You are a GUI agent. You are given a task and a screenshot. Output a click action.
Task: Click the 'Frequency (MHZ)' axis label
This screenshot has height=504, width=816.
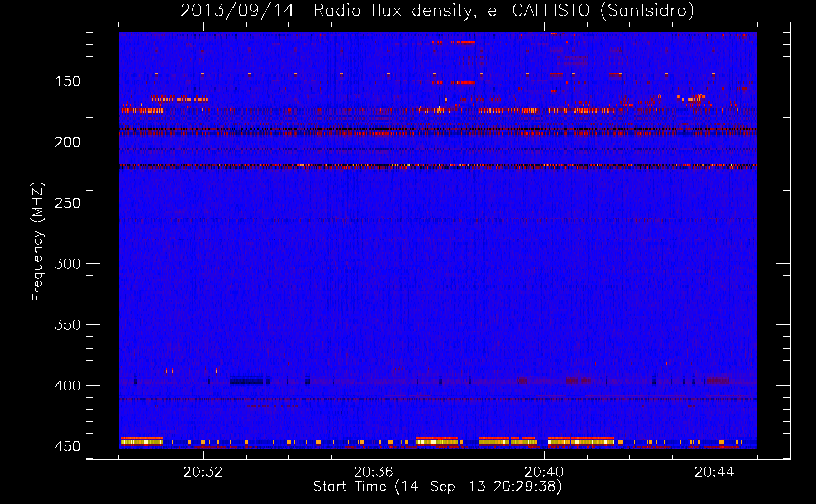(38, 241)
